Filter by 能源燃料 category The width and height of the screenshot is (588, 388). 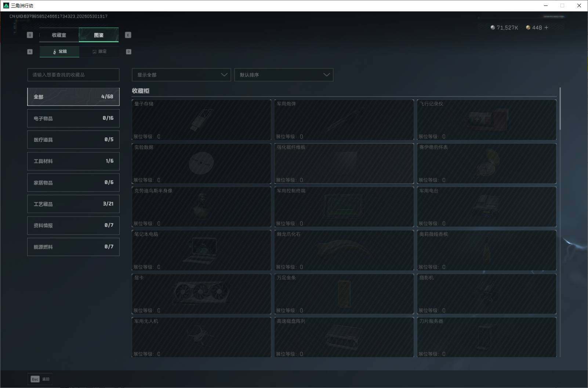pyautogui.click(x=73, y=247)
